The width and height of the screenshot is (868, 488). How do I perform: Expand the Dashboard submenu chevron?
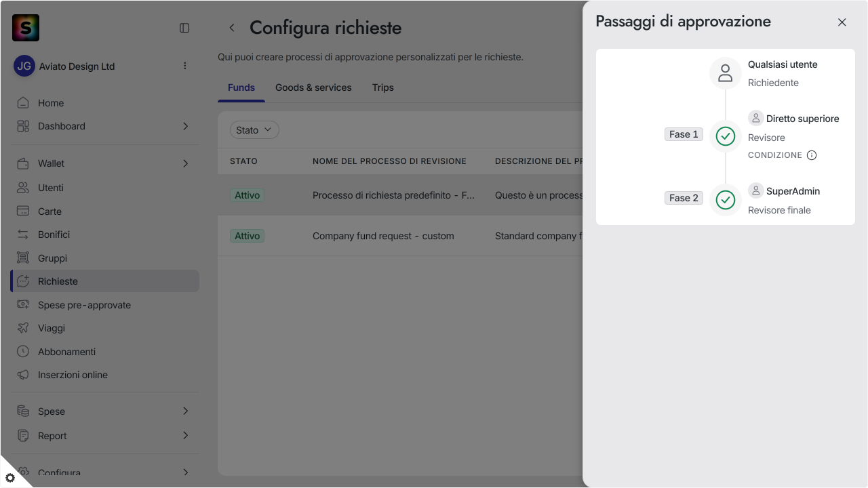click(x=186, y=126)
